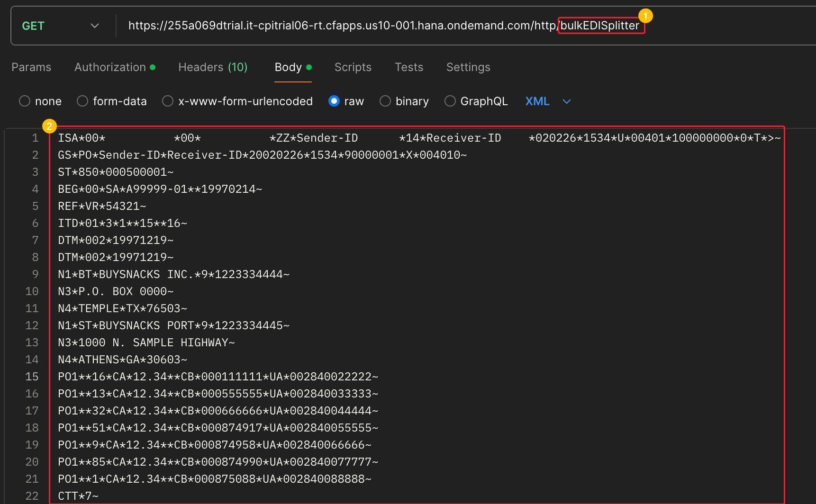Click the yellow annotation marker 1
The height and width of the screenshot is (504, 816).
pyautogui.click(x=645, y=16)
